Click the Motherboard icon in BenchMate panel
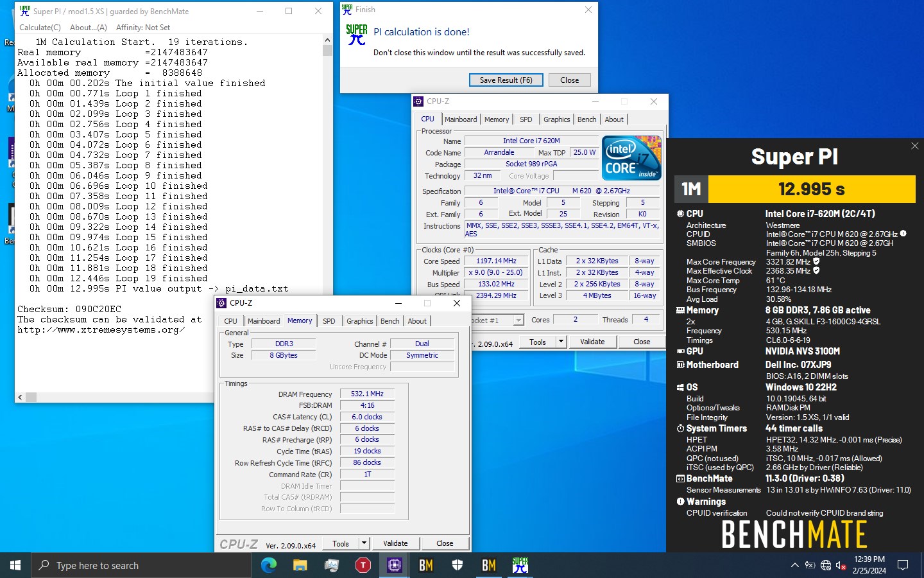The width and height of the screenshot is (924, 578). pos(680,365)
